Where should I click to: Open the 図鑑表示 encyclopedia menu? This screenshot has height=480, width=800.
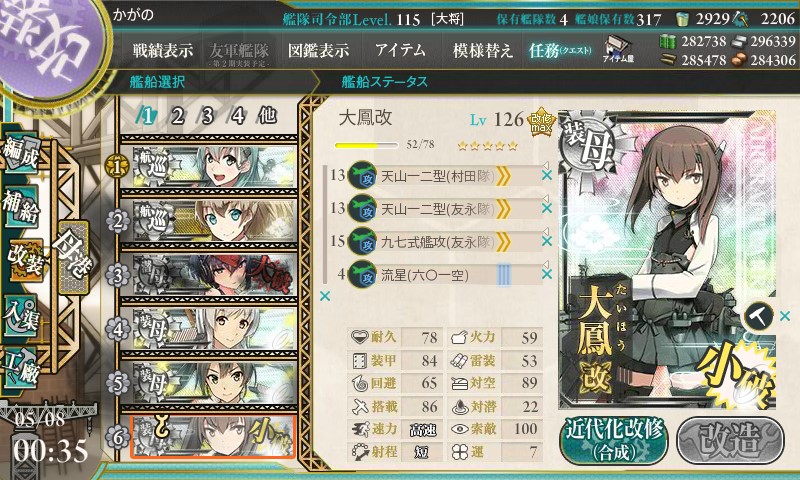pyautogui.click(x=318, y=50)
